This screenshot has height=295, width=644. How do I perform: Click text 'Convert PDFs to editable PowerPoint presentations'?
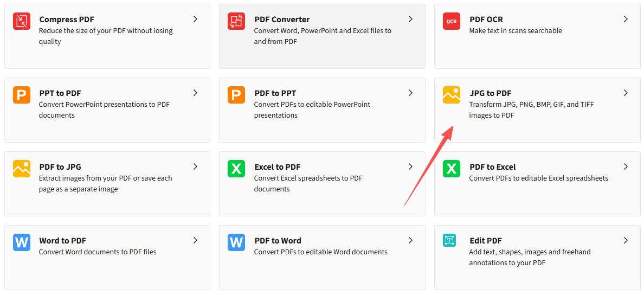pos(312,110)
